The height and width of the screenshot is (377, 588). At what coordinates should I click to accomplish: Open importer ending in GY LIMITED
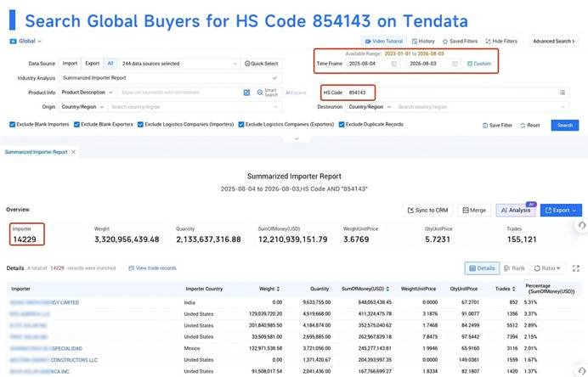click(x=45, y=302)
